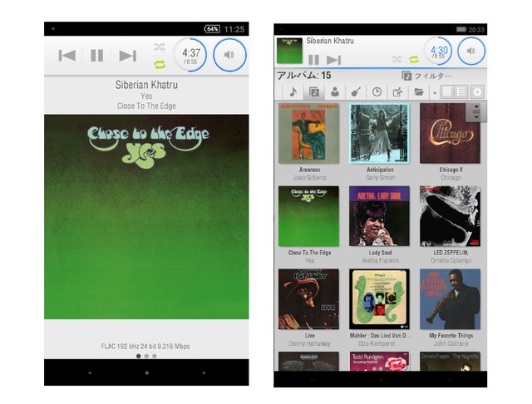This screenshot has width=532, height=404.
Task: Select second page indicator dot
Action: 146,356
